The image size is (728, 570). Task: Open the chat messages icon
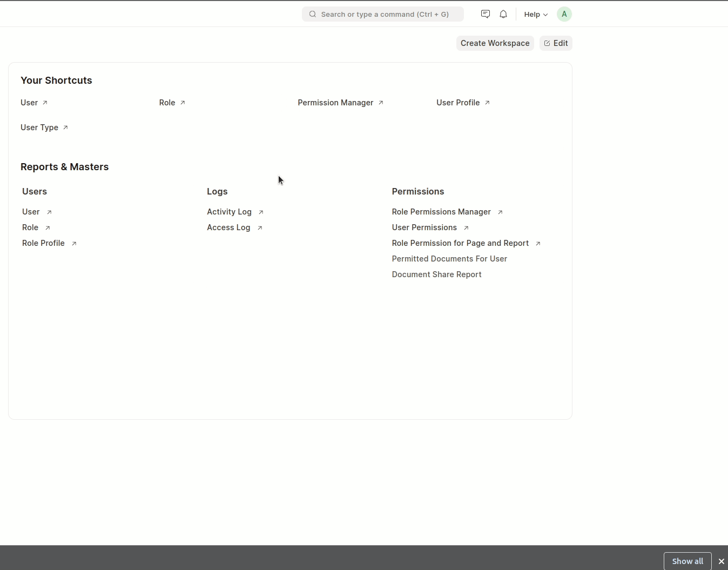pos(485,14)
